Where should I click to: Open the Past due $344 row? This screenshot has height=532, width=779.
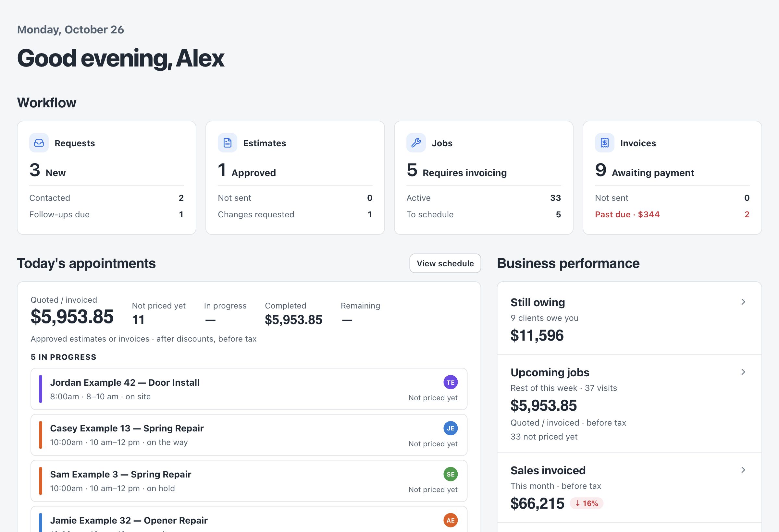click(672, 214)
